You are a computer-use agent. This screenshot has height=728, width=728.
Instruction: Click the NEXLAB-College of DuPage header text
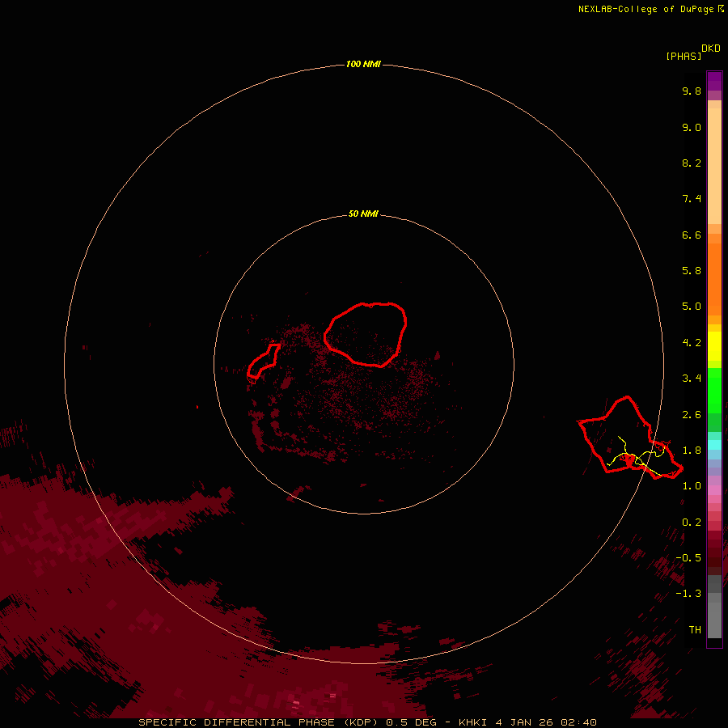point(645,9)
